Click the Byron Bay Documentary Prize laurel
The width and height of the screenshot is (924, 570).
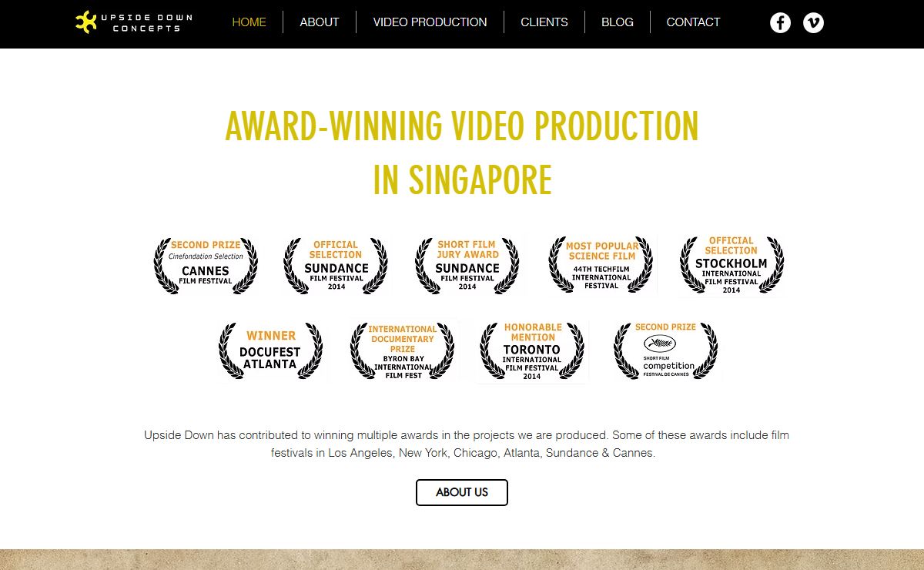(x=403, y=351)
